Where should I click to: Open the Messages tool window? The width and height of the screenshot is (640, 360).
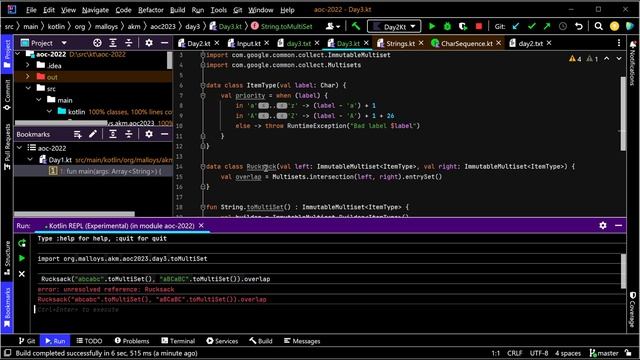pyautogui.click(x=302, y=341)
